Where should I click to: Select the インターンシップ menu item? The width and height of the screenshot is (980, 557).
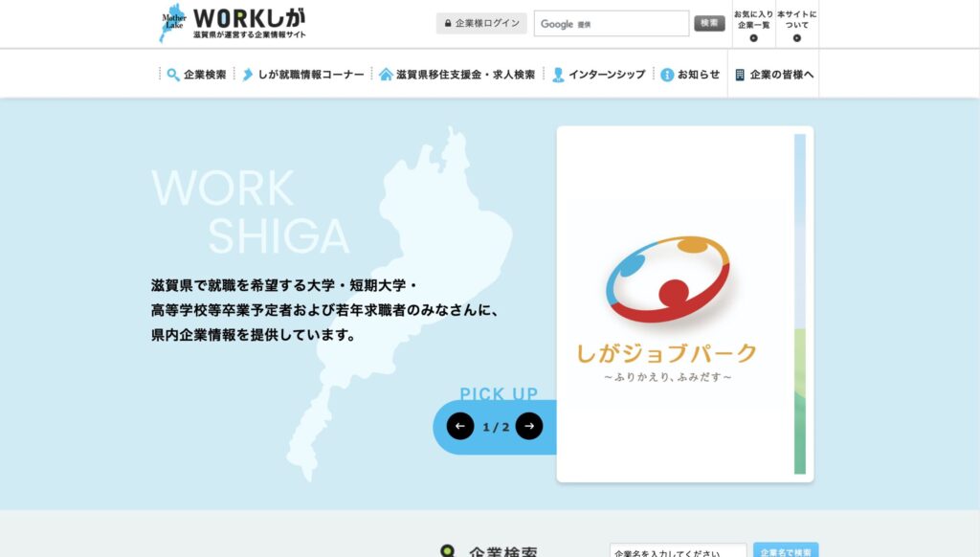pos(607,75)
